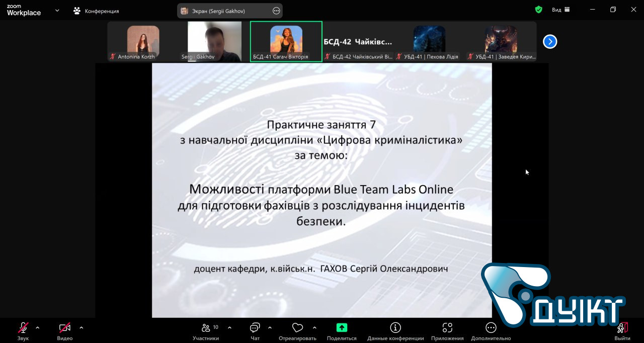The height and width of the screenshot is (343, 644).
Task: Click the avatar icon in the Экран share label
Action: (x=185, y=11)
